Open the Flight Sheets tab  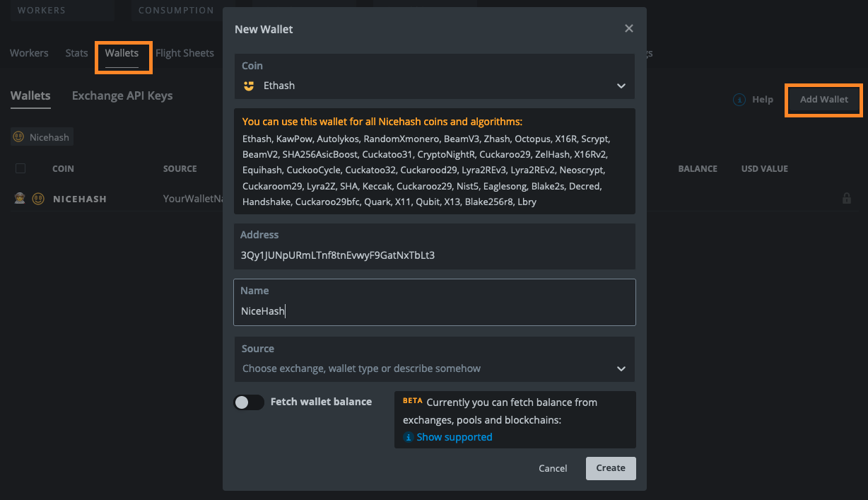pyautogui.click(x=184, y=52)
